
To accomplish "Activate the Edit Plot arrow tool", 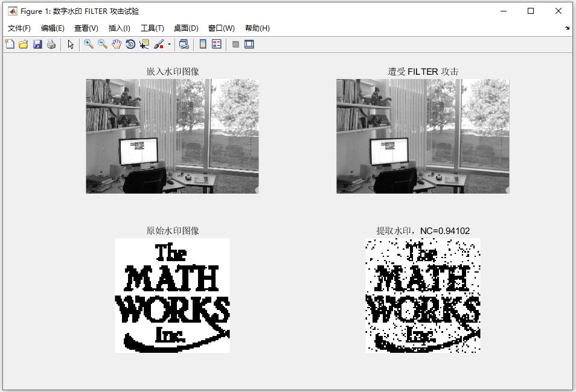I will 71,45.
